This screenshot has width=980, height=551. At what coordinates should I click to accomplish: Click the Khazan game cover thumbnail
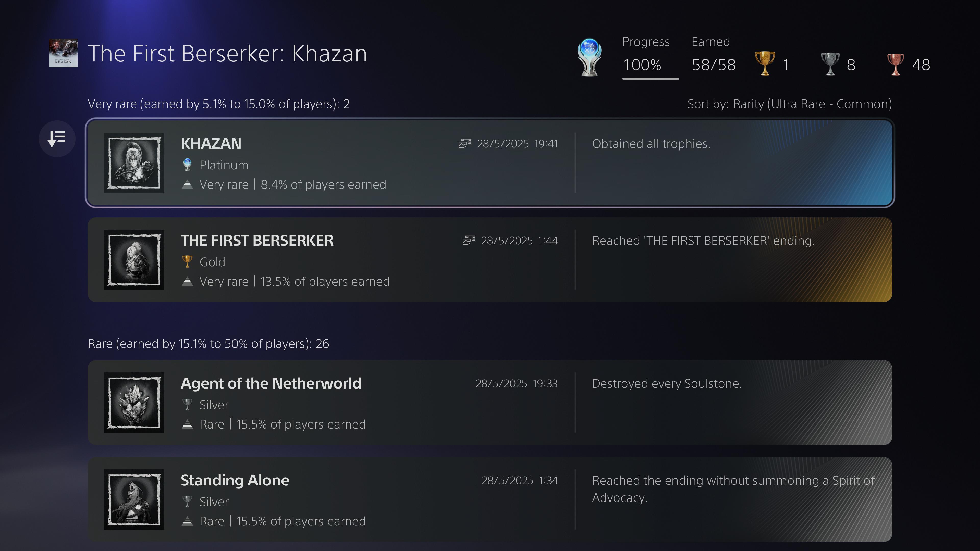tap(63, 53)
